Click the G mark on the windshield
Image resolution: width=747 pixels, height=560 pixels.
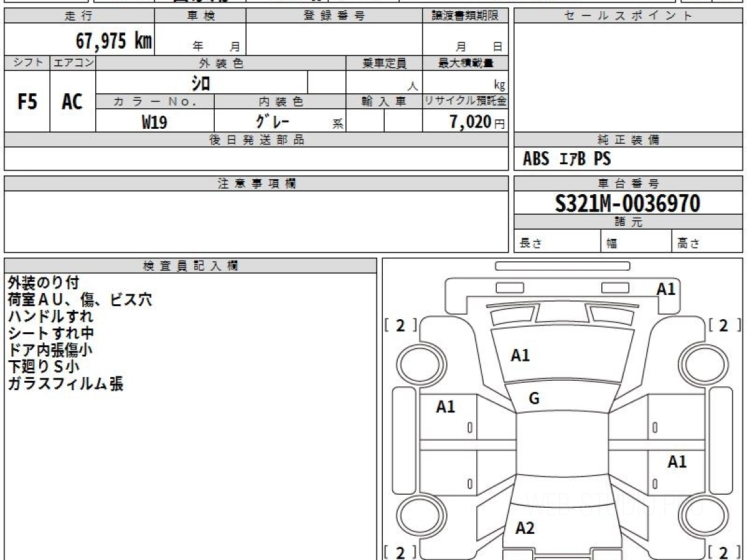(x=534, y=399)
